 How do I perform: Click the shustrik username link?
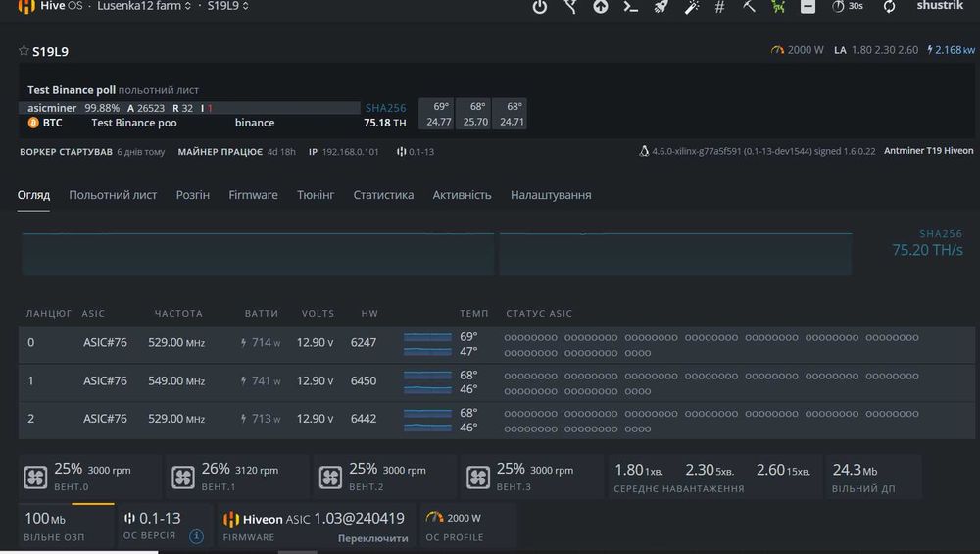940,6
